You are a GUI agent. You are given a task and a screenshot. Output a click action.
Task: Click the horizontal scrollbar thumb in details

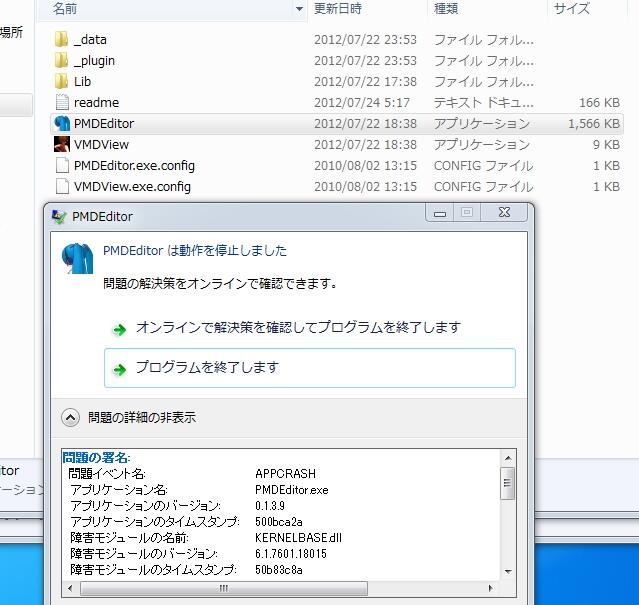[x=224, y=588]
